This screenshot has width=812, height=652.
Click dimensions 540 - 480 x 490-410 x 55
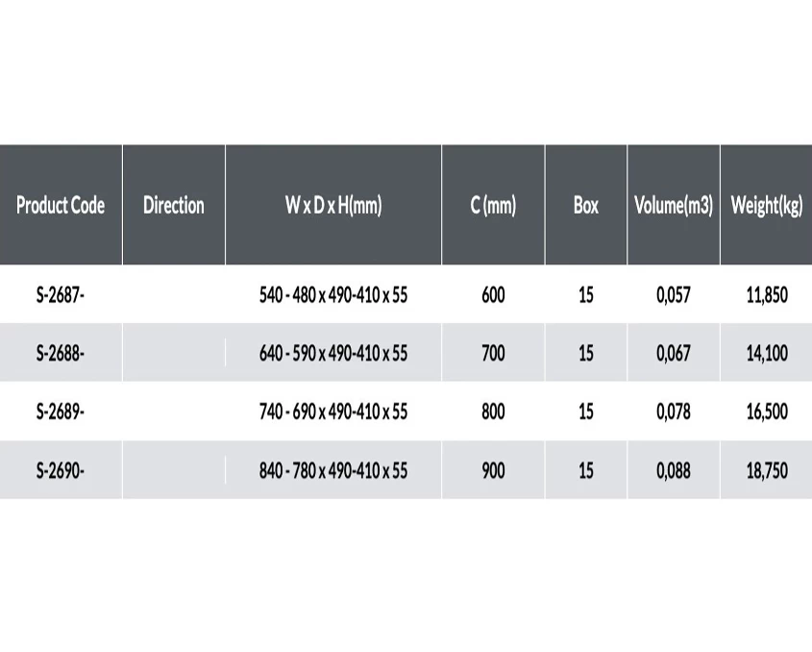(x=333, y=295)
